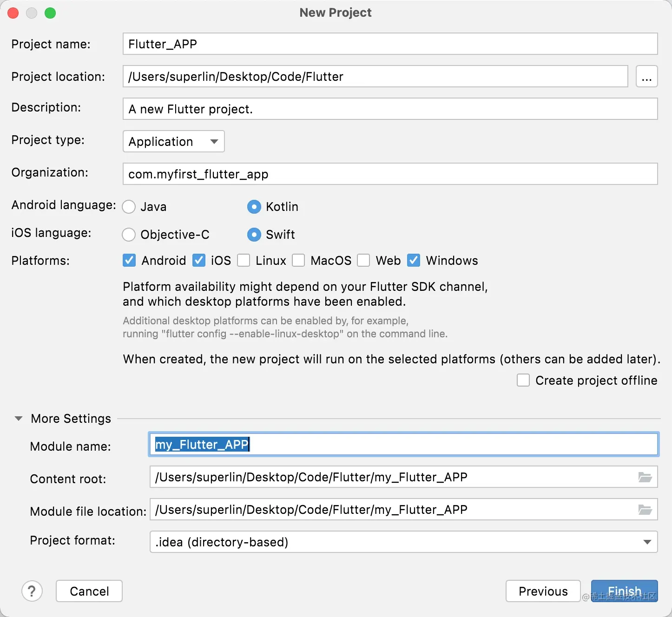The height and width of the screenshot is (617, 672).
Task: Open the Project type dropdown
Action: [x=173, y=141]
